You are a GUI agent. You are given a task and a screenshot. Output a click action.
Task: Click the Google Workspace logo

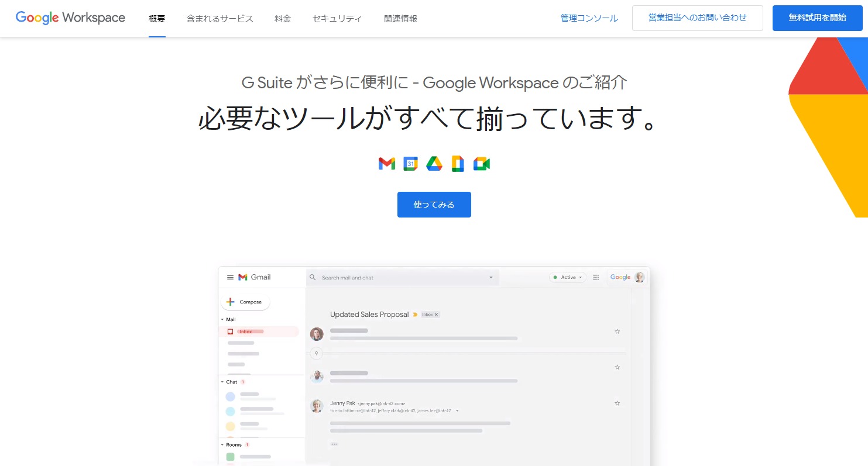70,18
